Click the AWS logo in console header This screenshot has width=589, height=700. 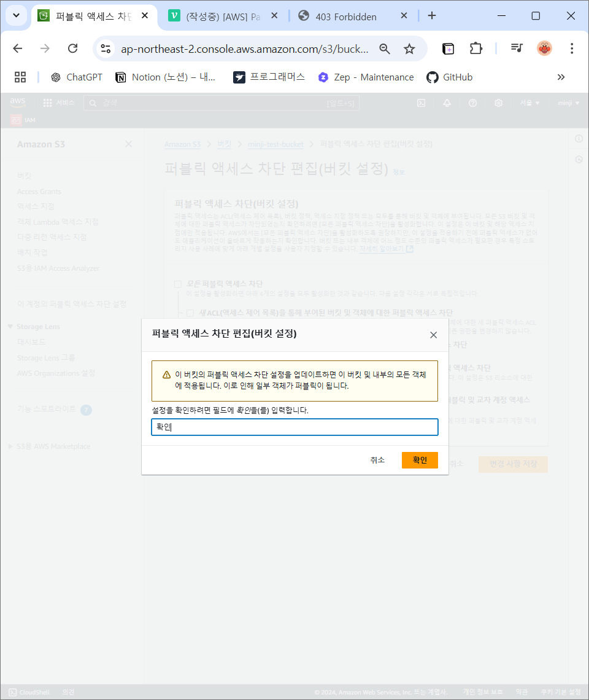[18, 102]
